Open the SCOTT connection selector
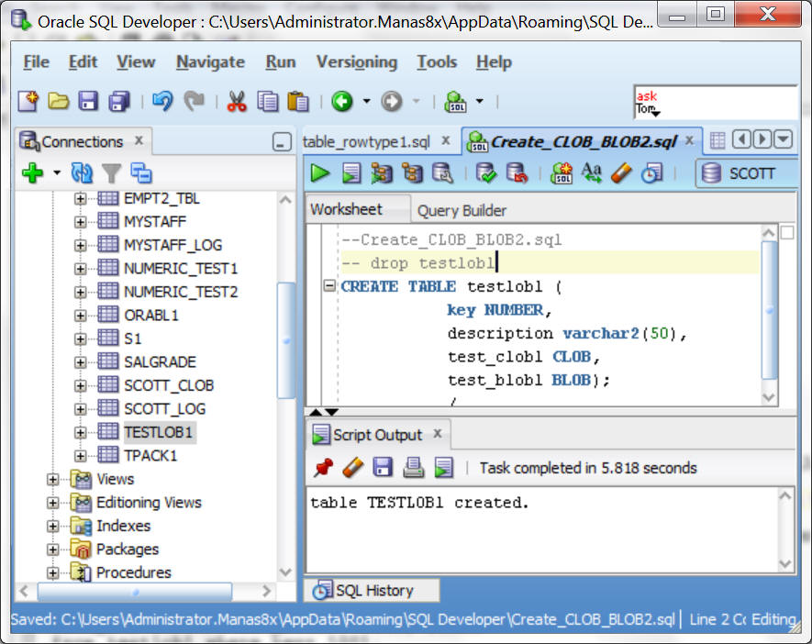The width and height of the screenshot is (812, 644). click(x=746, y=173)
